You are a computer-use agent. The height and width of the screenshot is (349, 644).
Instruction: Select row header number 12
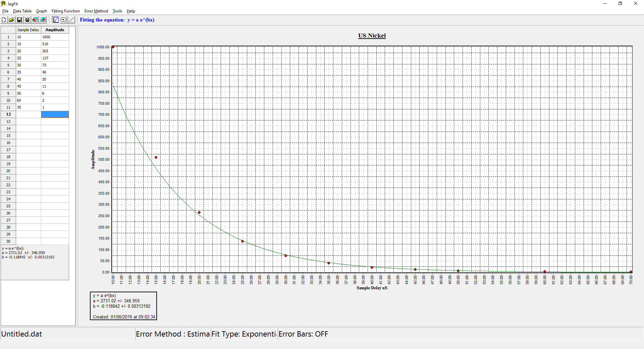click(8, 114)
